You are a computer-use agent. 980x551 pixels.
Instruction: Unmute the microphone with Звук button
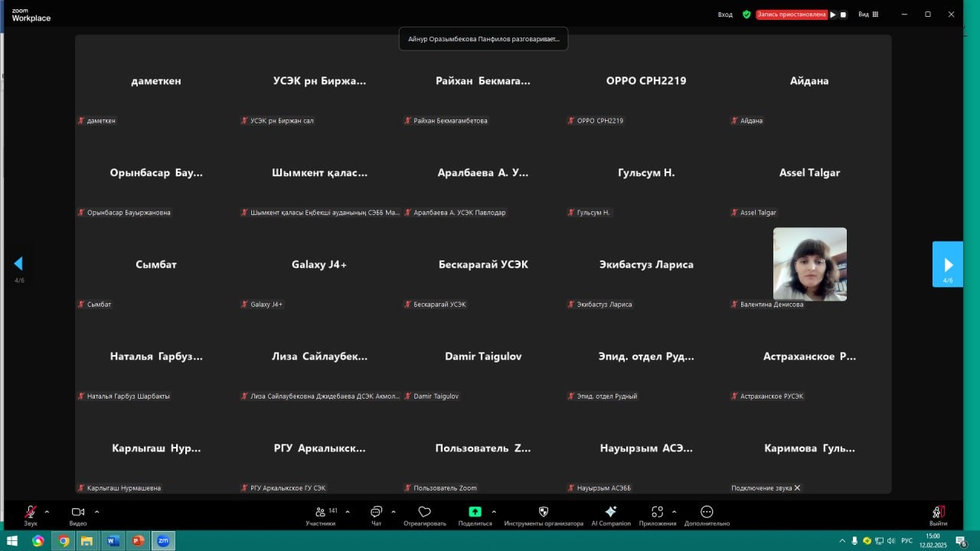pyautogui.click(x=31, y=512)
